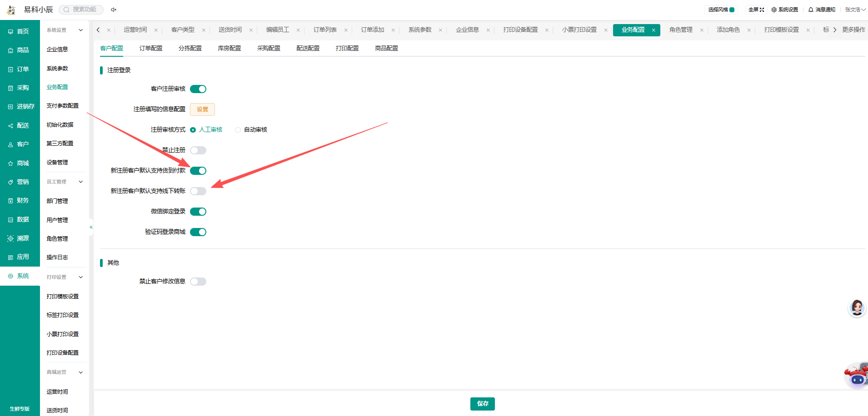Collapse the 打印设置 sidebar group
Viewport: 868px width, 416px height.
[81, 277]
